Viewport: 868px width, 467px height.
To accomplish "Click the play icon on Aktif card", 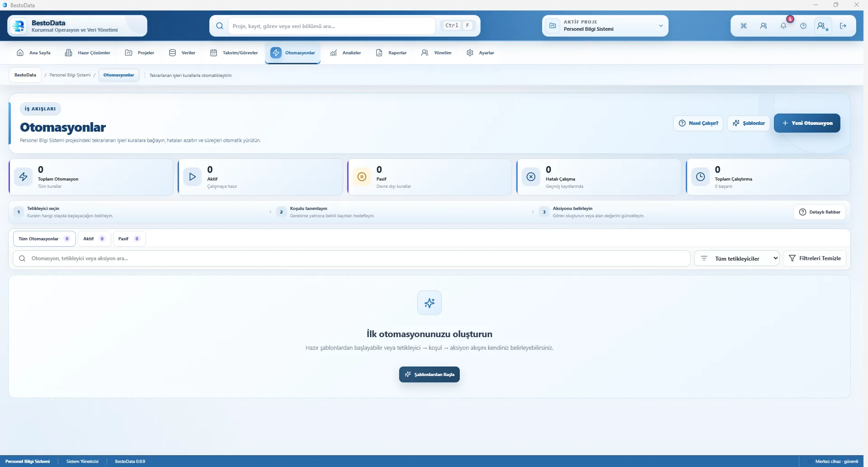I will click(x=193, y=176).
